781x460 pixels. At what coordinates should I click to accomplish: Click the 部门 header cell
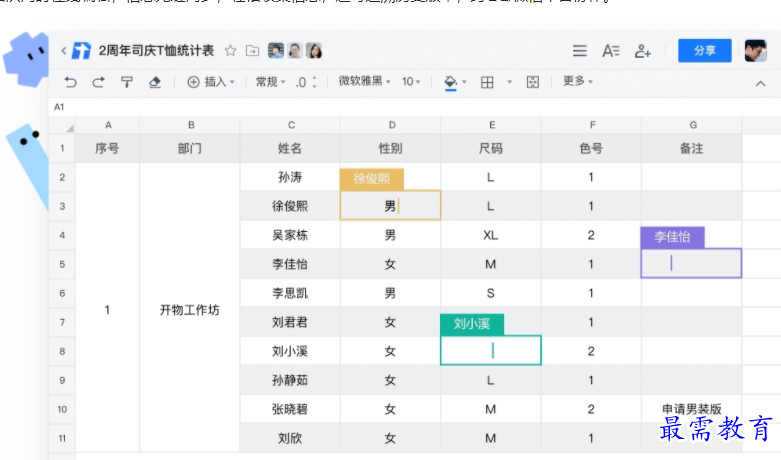[190, 148]
